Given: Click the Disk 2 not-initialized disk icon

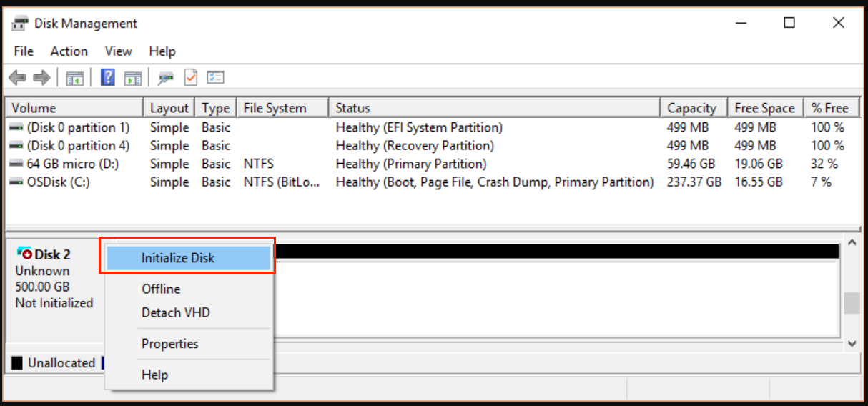Looking at the screenshot, I should [x=24, y=253].
